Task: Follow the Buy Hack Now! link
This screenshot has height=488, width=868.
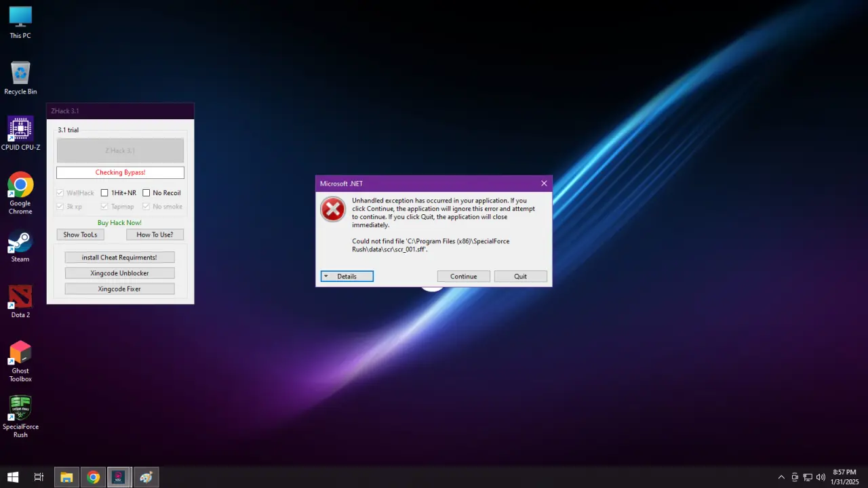Action: pos(119,222)
